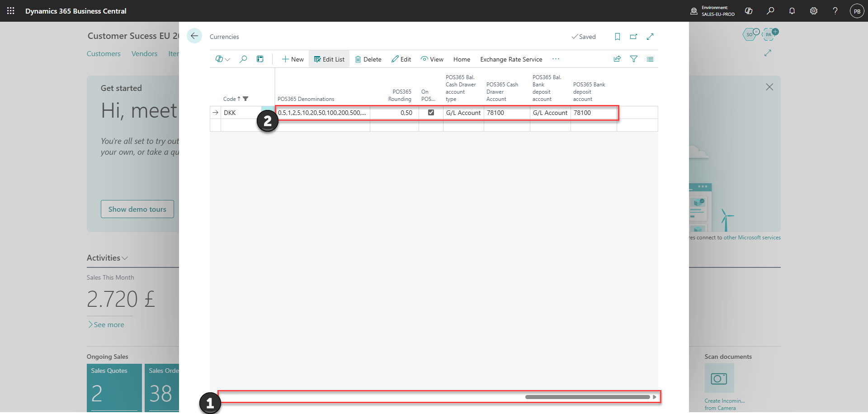The width and height of the screenshot is (868, 414).
Task: Click Cash Drawer Account 78100 cell
Action: click(x=507, y=113)
